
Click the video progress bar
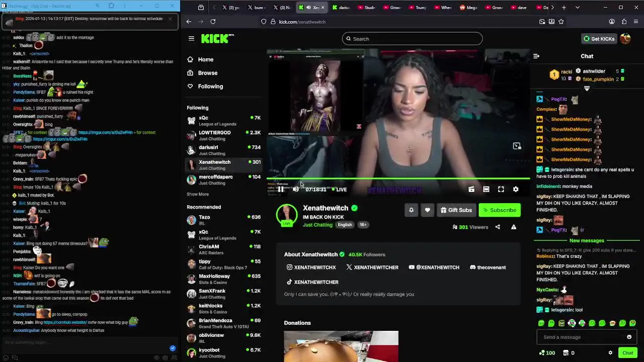click(x=398, y=178)
